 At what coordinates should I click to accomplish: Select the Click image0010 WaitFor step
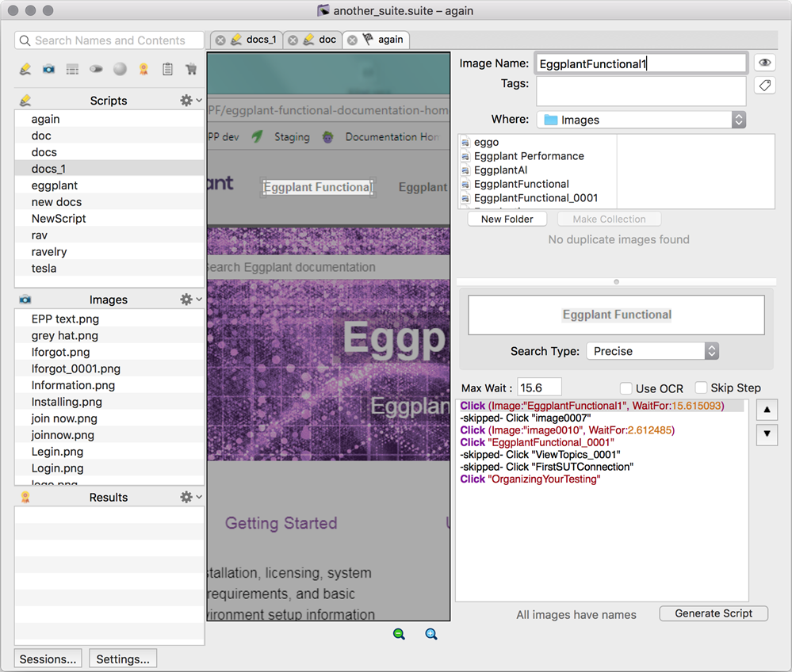click(601, 430)
